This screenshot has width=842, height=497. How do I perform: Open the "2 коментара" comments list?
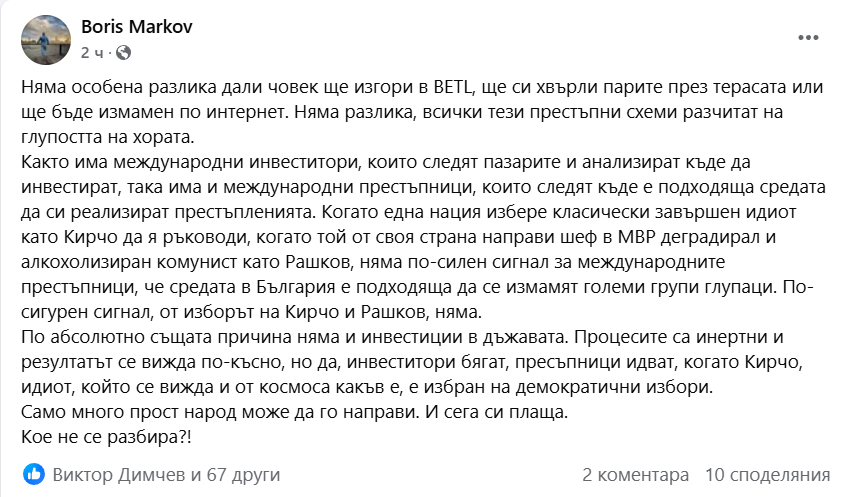pos(636,473)
